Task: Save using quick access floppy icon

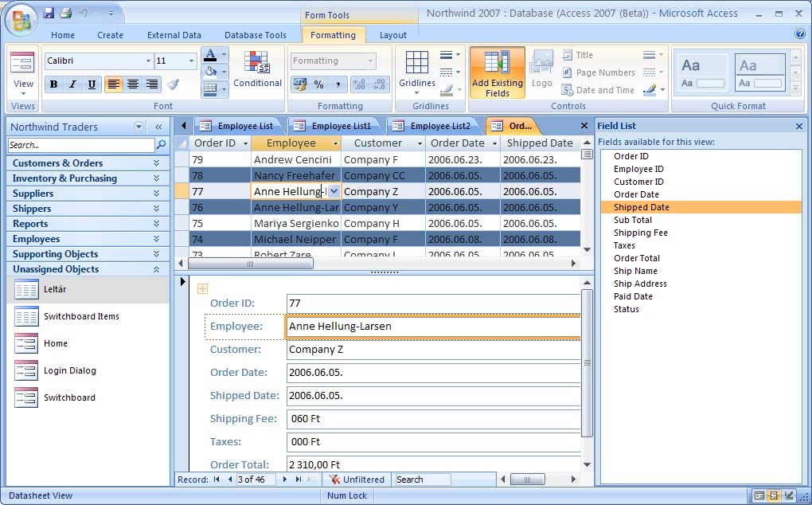Action: point(49,13)
